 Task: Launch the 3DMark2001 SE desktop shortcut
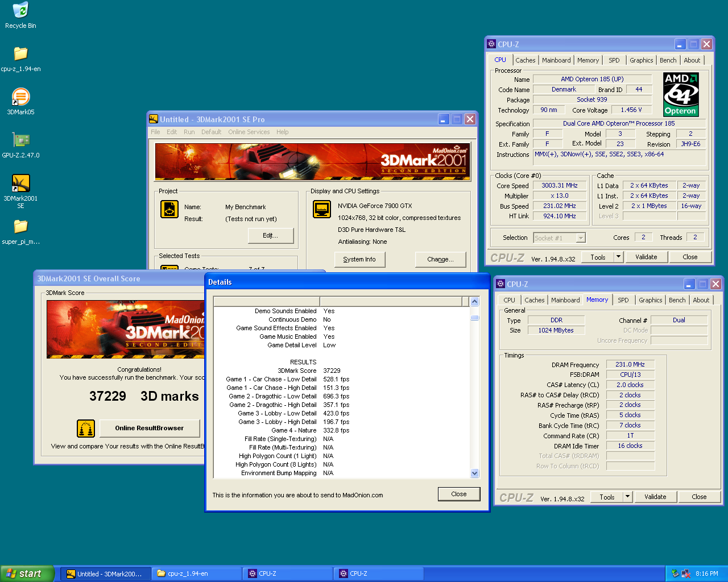pos(20,192)
